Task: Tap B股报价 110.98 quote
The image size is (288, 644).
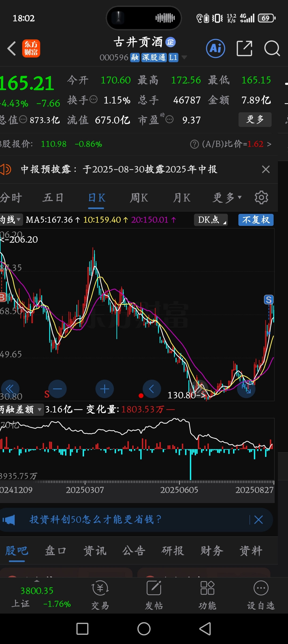Action: pyautogui.click(x=54, y=144)
